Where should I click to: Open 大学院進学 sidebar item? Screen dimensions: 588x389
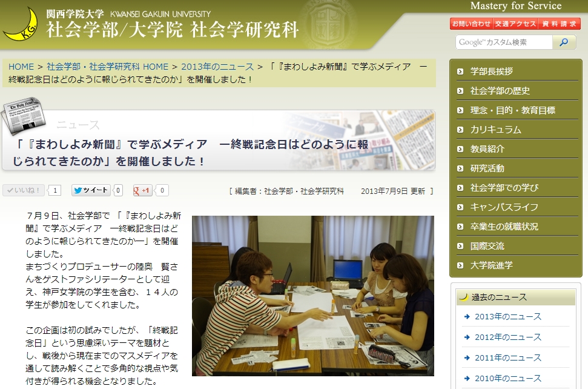[x=492, y=265]
